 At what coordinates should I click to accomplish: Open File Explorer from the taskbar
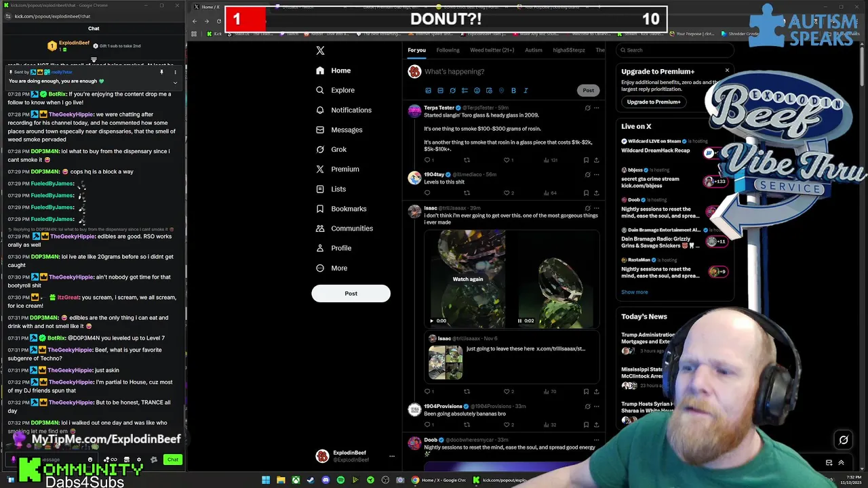point(281,480)
